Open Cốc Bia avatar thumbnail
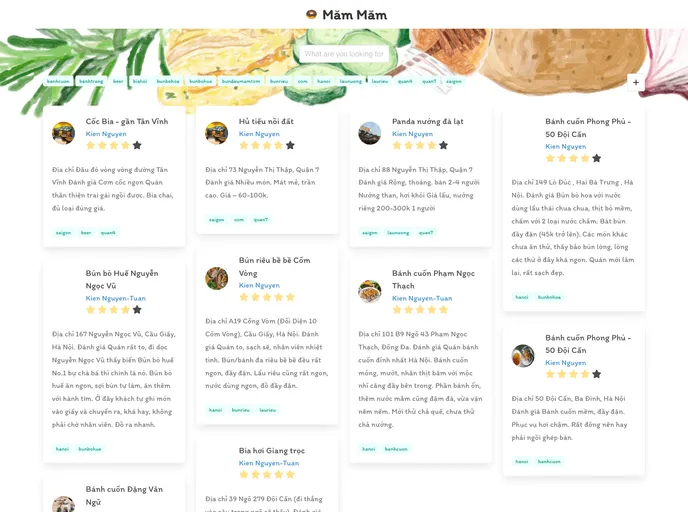This screenshot has height=512, width=688. tap(63, 133)
